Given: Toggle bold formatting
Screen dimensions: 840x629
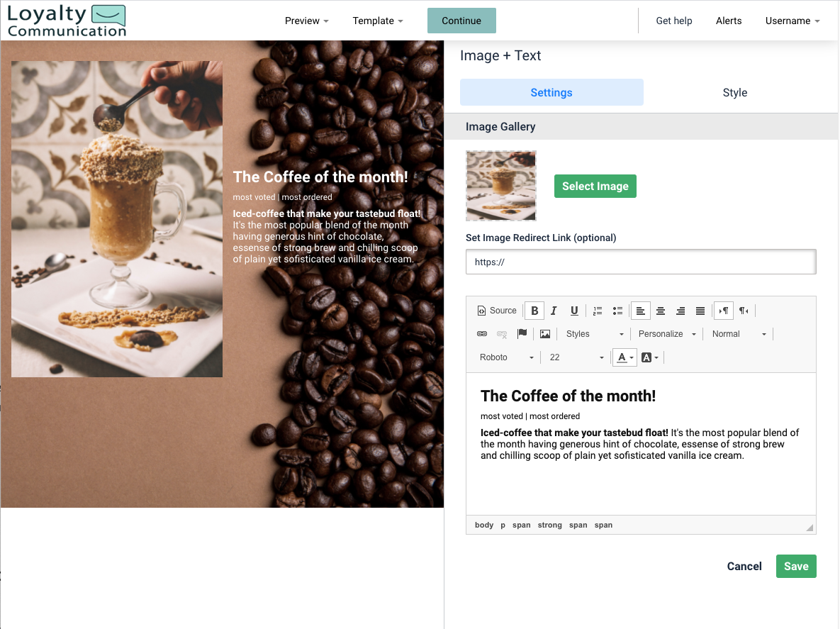Looking at the screenshot, I should tap(534, 310).
